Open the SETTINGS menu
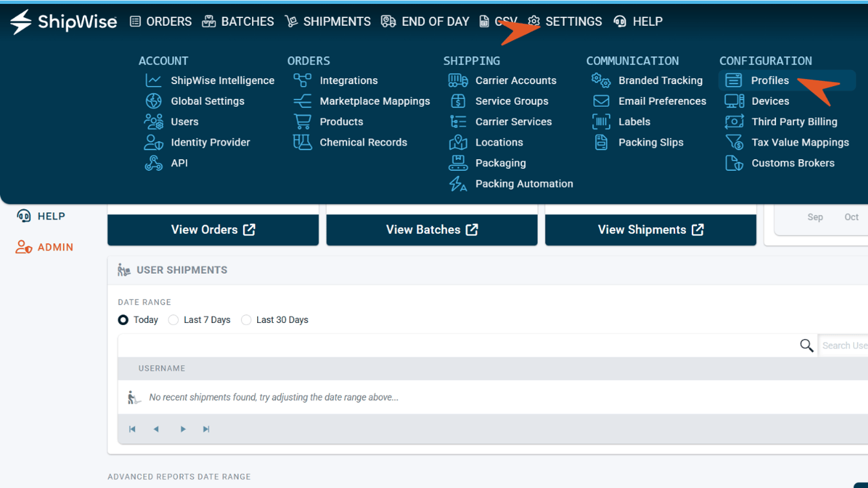This screenshot has height=488, width=868. 565,21
